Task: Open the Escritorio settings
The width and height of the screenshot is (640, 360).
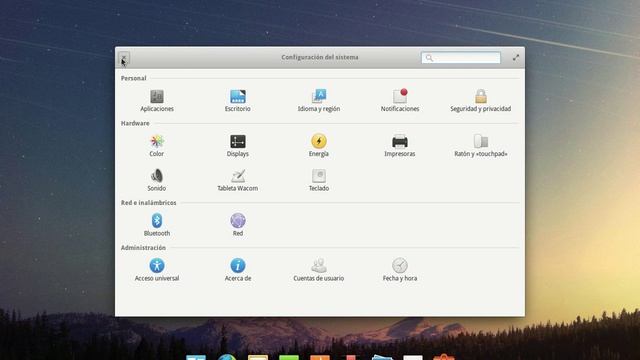Action: 238,100
